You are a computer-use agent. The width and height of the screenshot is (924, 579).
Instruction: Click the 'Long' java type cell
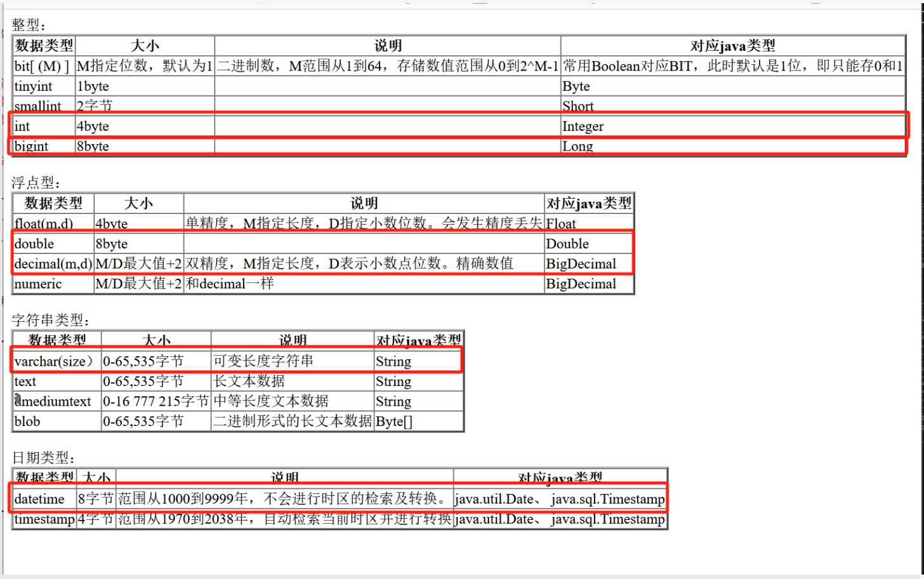tap(733, 146)
